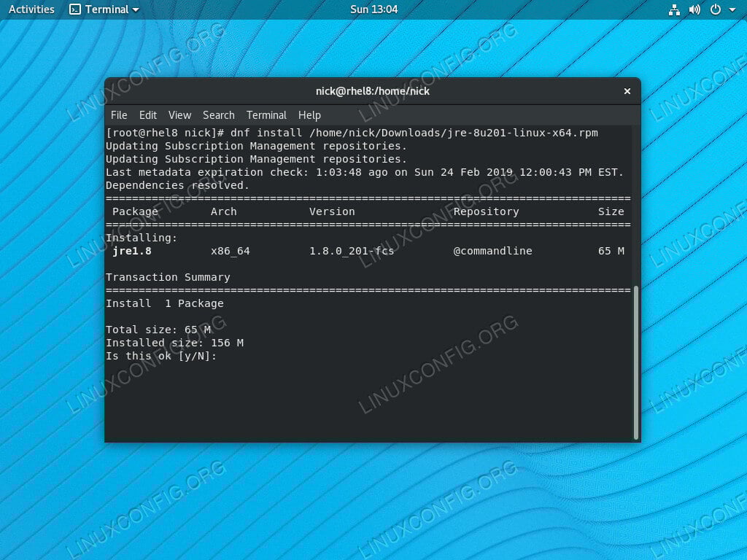This screenshot has width=747, height=560.
Task: Click the power icon in top bar
Action: (x=715, y=9)
